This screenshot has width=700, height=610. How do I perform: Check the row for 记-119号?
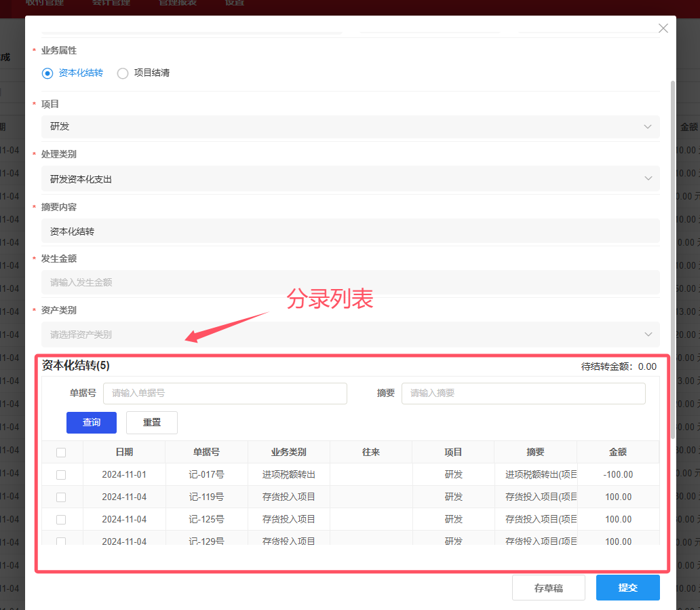pyautogui.click(x=61, y=497)
